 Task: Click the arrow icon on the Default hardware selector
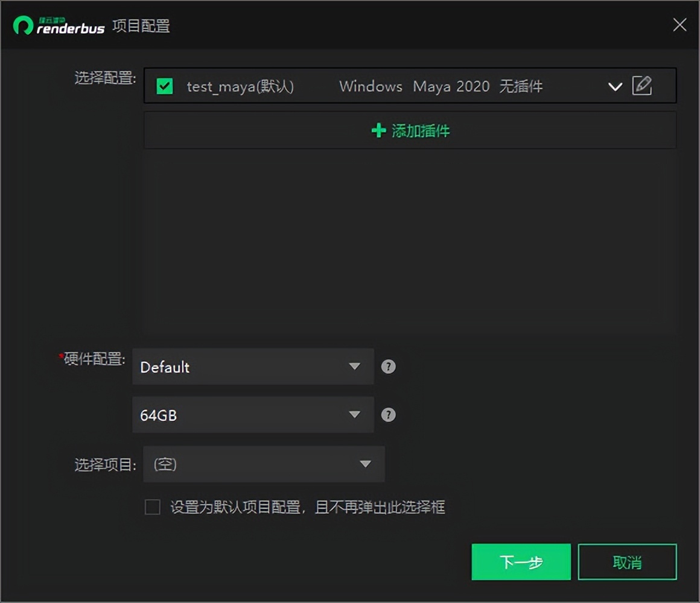[x=355, y=367]
